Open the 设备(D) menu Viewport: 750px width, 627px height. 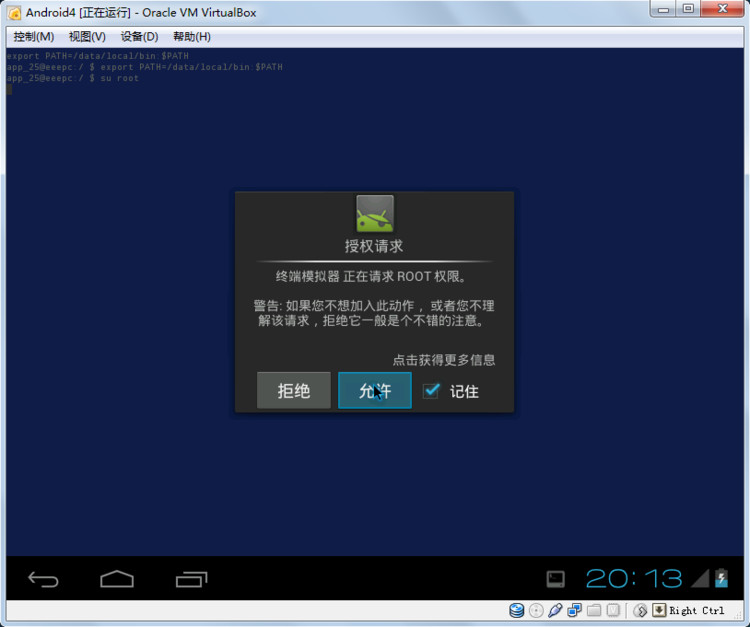(139, 37)
